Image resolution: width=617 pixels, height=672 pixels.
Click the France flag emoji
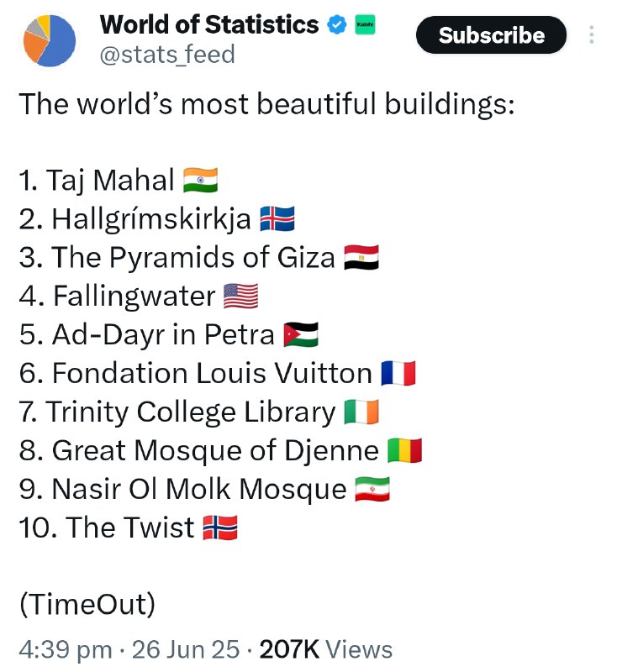tap(398, 373)
